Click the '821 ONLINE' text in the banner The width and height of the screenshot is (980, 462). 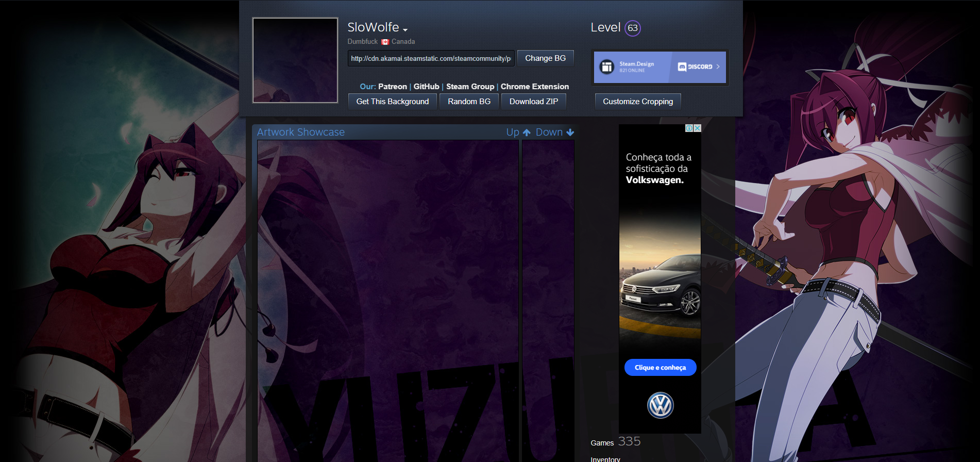632,71
